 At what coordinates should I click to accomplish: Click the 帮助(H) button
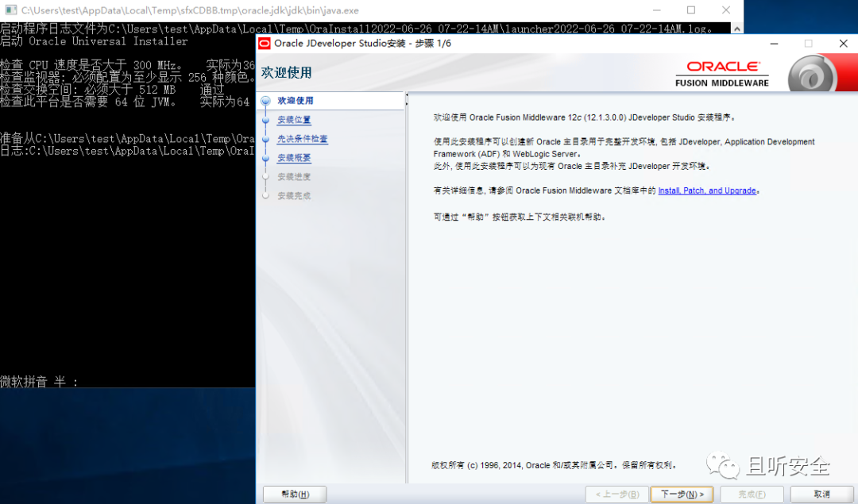click(x=295, y=494)
